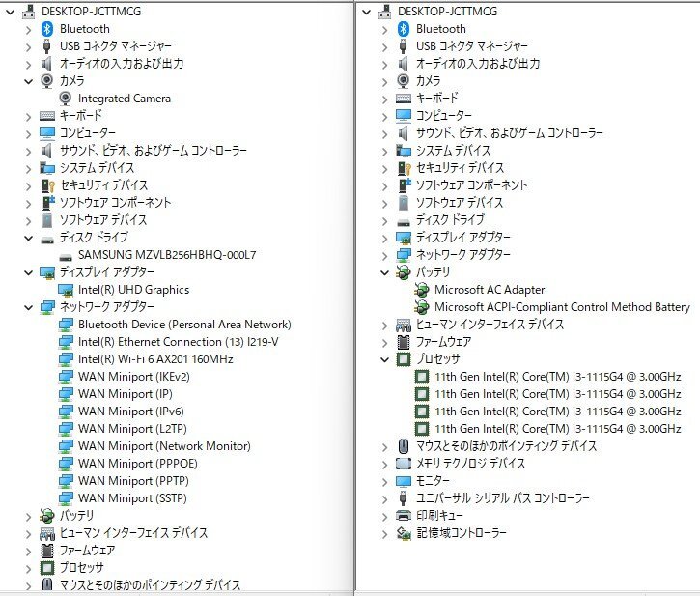Collapse the left pane DESKTOP-JCTTMCG root node

pyautogui.click(x=10, y=12)
